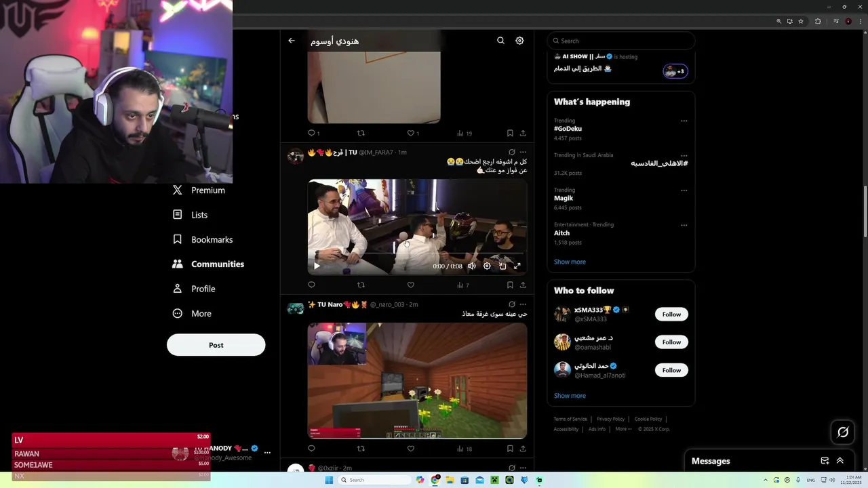Image resolution: width=868 pixels, height=488 pixels.
Task: Like the top post with 1 like
Action: (413, 134)
